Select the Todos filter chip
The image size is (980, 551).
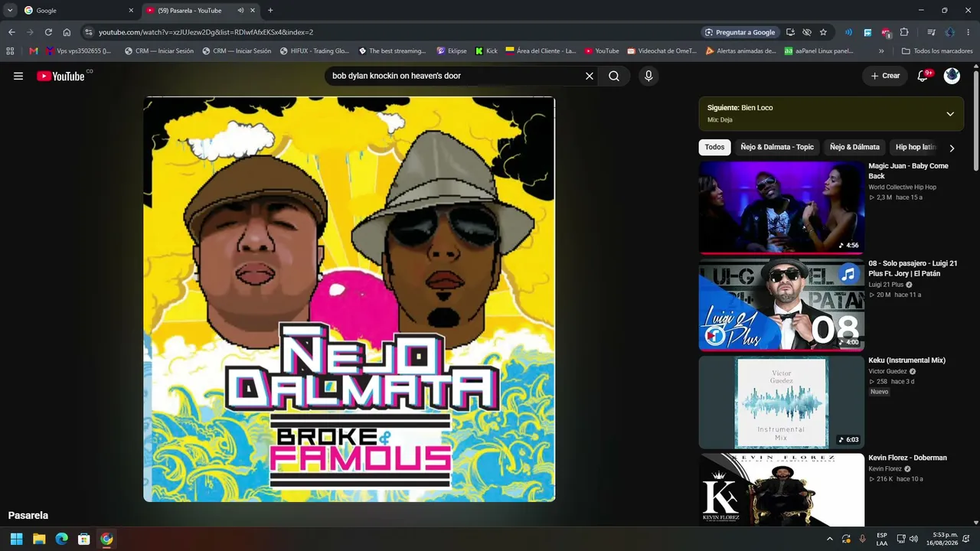coord(714,147)
